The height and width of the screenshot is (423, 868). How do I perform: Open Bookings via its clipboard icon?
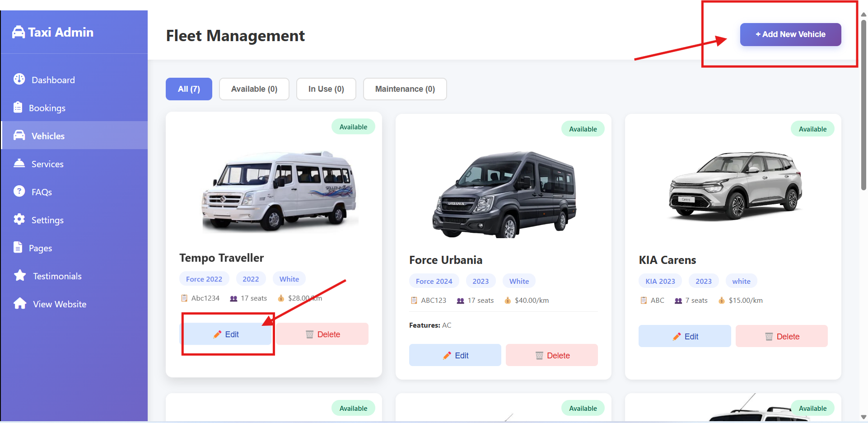pos(18,108)
